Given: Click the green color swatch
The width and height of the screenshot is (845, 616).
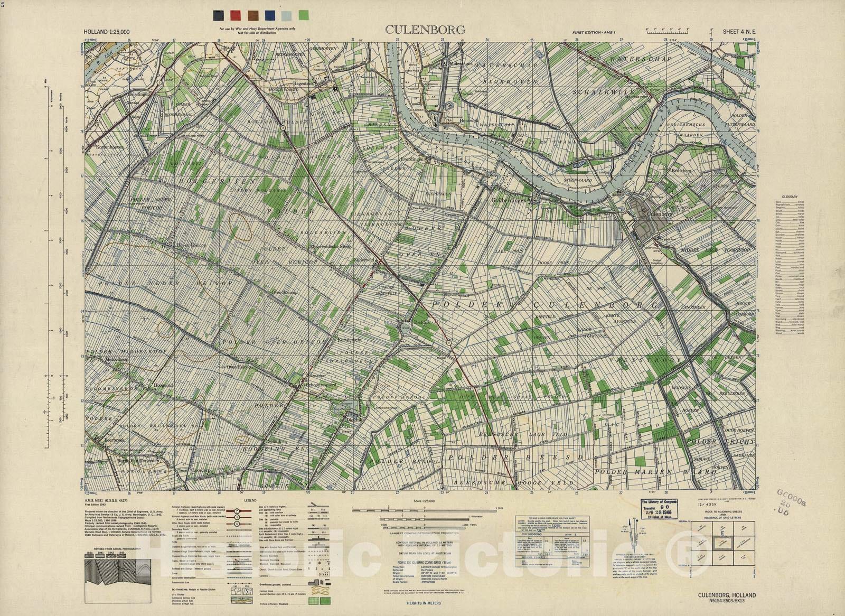Looking at the screenshot, I should tap(304, 15).
